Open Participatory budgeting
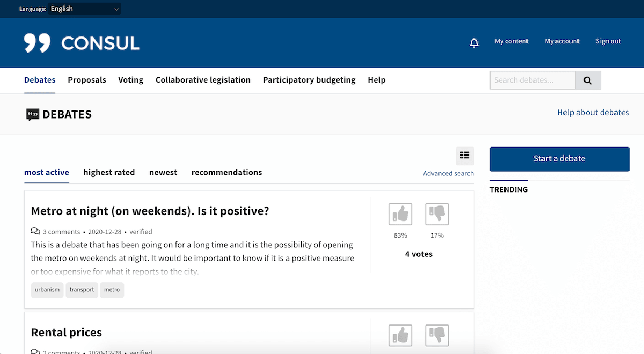 pyautogui.click(x=309, y=80)
